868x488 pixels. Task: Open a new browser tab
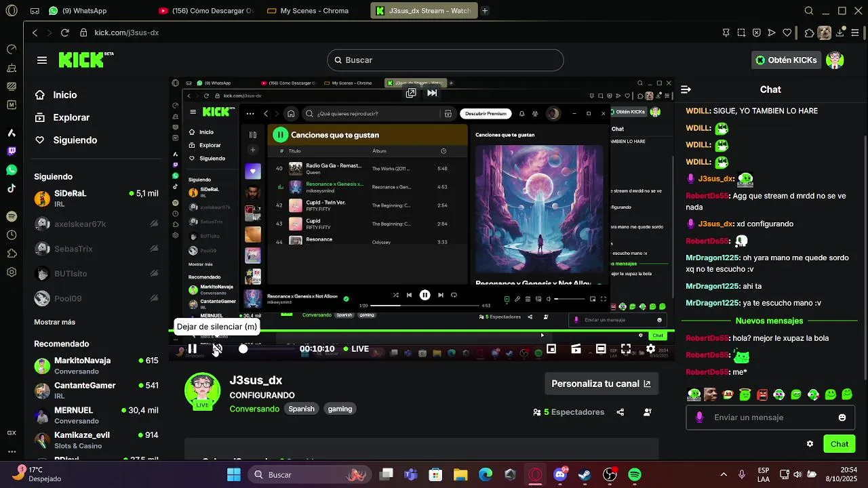[x=484, y=11]
